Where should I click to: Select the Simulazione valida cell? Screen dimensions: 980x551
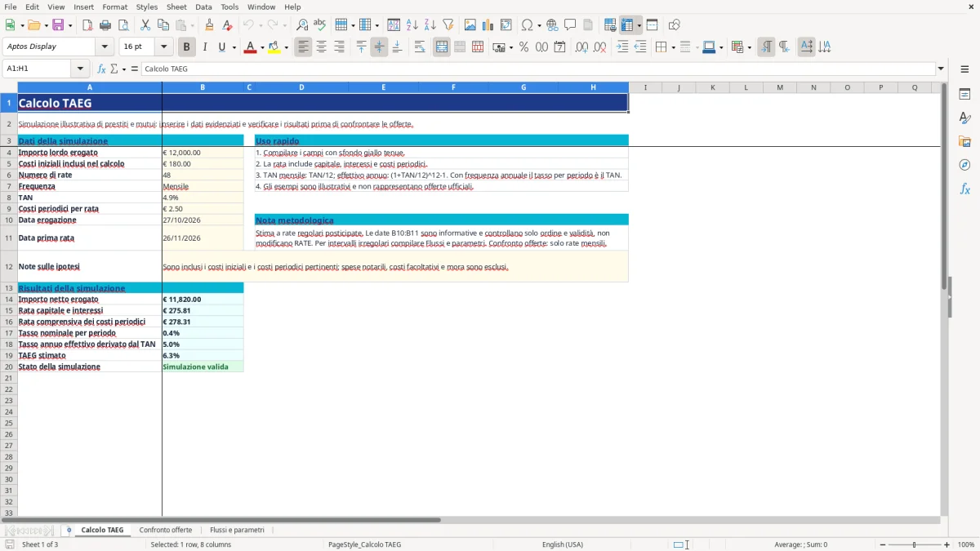pos(203,367)
